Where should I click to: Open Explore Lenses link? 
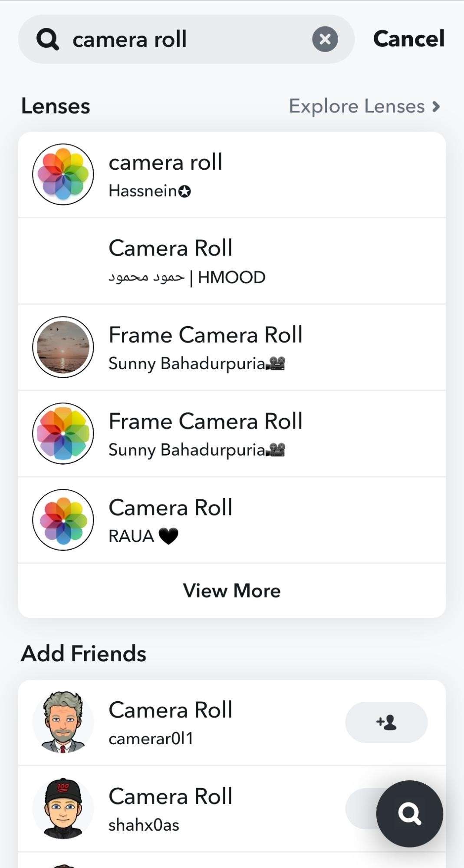click(357, 106)
